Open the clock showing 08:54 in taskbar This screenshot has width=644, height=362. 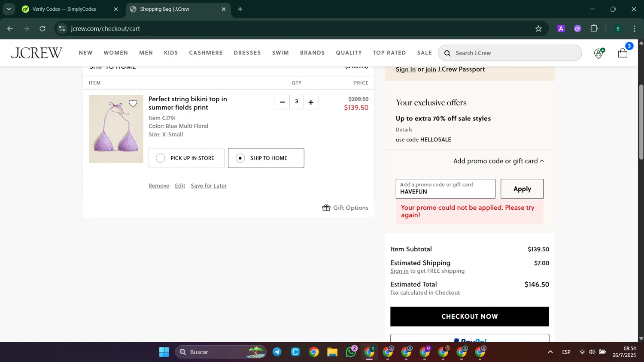pyautogui.click(x=624, y=352)
